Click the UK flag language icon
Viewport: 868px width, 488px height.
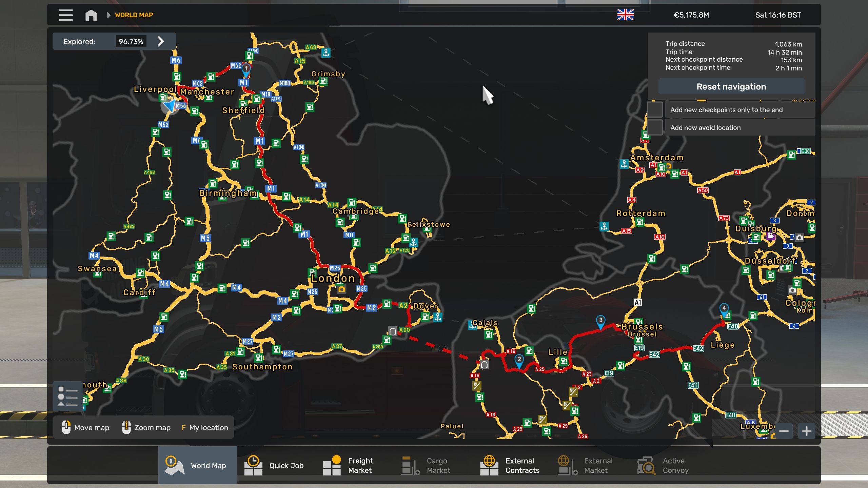point(625,15)
